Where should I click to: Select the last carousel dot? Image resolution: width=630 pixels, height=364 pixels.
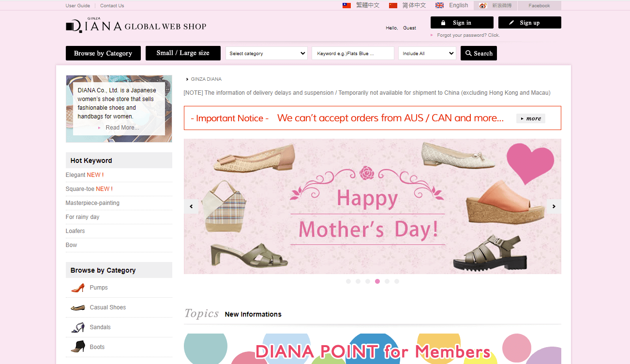pyautogui.click(x=397, y=281)
